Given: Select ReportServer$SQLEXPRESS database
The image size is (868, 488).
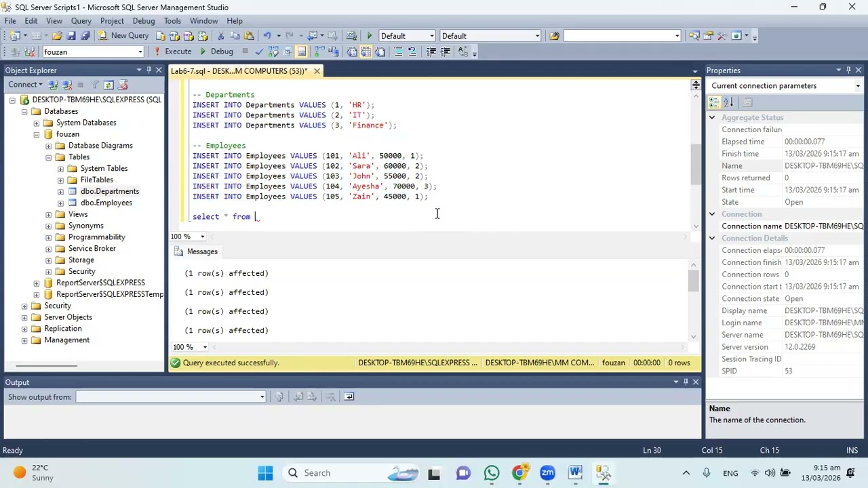Looking at the screenshot, I should 100,283.
